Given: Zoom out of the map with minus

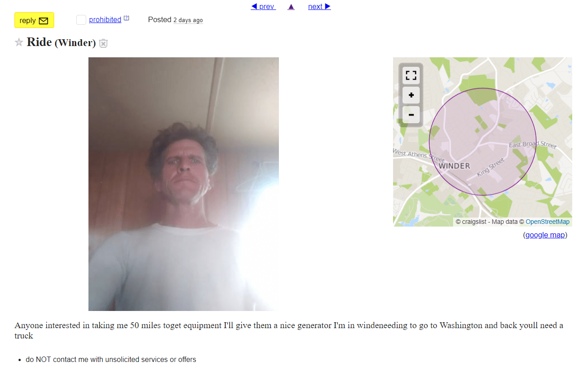Looking at the screenshot, I should [x=411, y=115].
